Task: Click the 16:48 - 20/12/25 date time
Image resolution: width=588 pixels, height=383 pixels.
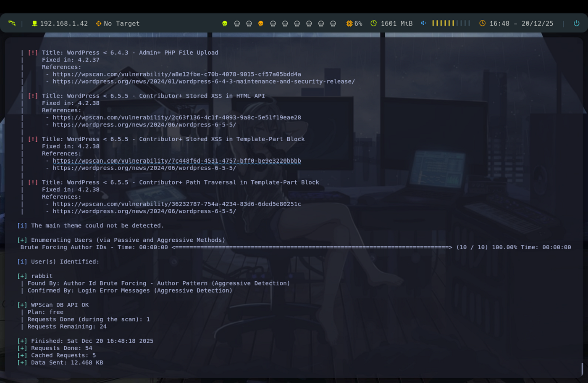Action: [522, 24]
